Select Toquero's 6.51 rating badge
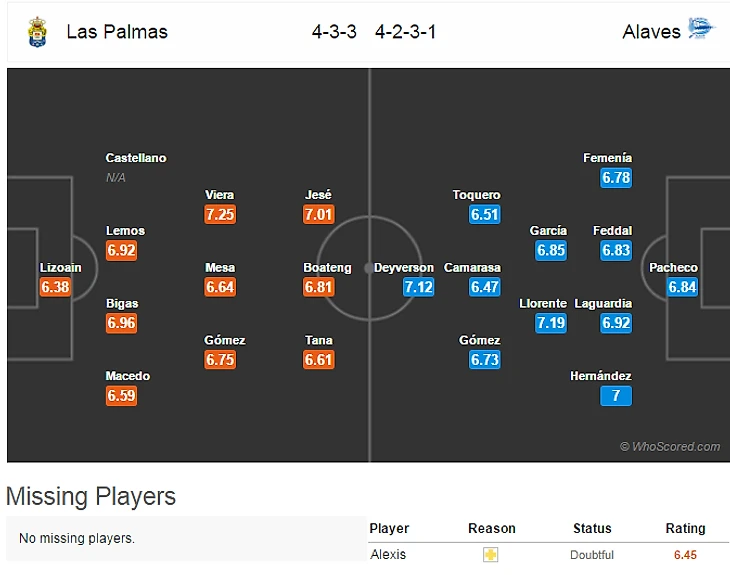This screenshot has width=730, height=575. [x=484, y=214]
